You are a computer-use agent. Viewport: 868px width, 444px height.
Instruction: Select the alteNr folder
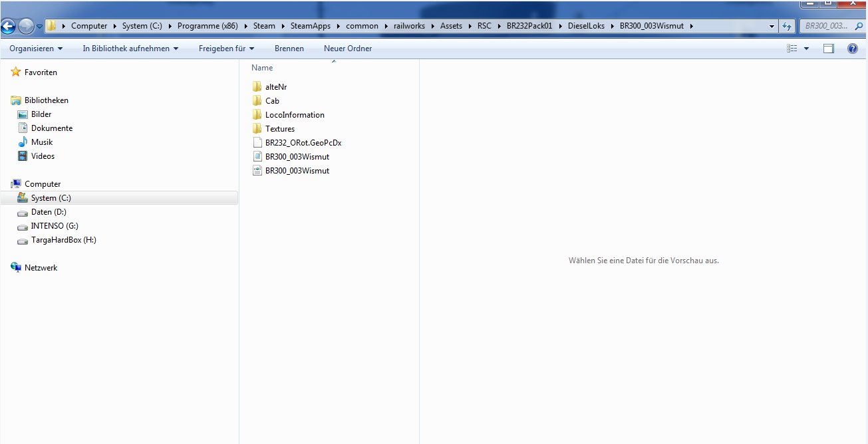click(x=276, y=87)
